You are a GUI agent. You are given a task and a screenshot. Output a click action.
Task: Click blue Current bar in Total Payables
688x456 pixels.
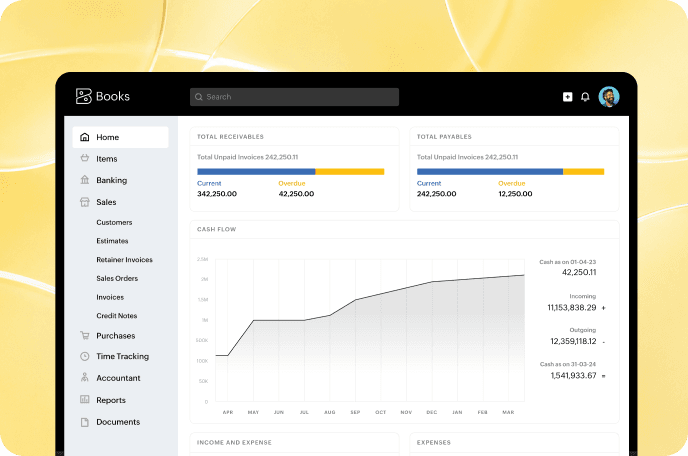(x=490, y=172)
